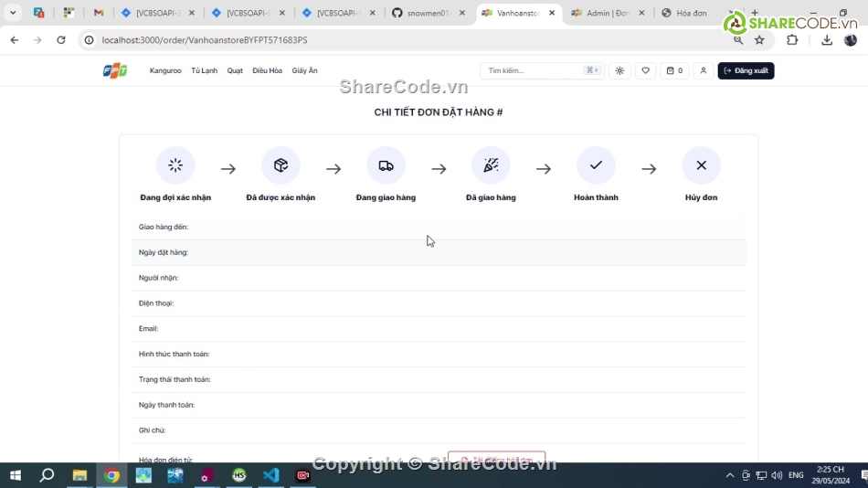Open the Điều Hòa category menu

pos(268,71)
